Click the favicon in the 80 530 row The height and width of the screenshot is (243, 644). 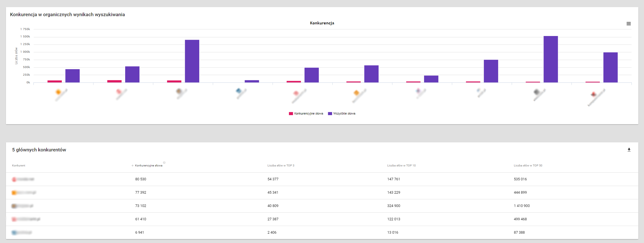pyautogui.click(x=14, y=179)
